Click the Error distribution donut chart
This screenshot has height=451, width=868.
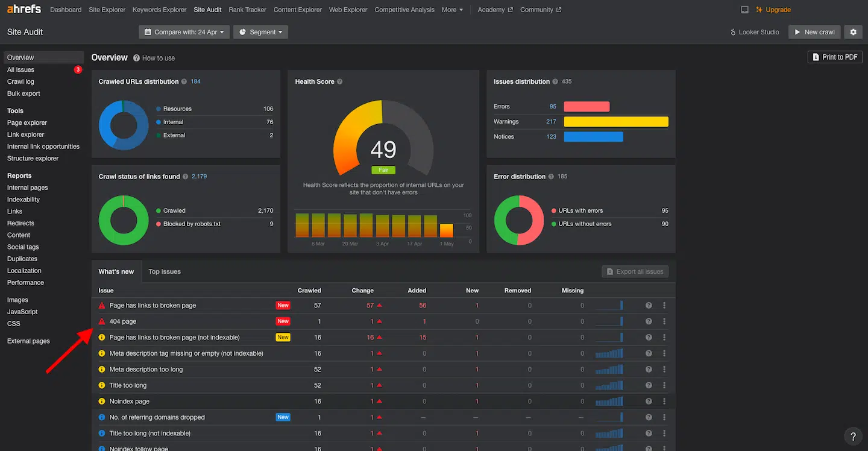[x=518, y=220]
